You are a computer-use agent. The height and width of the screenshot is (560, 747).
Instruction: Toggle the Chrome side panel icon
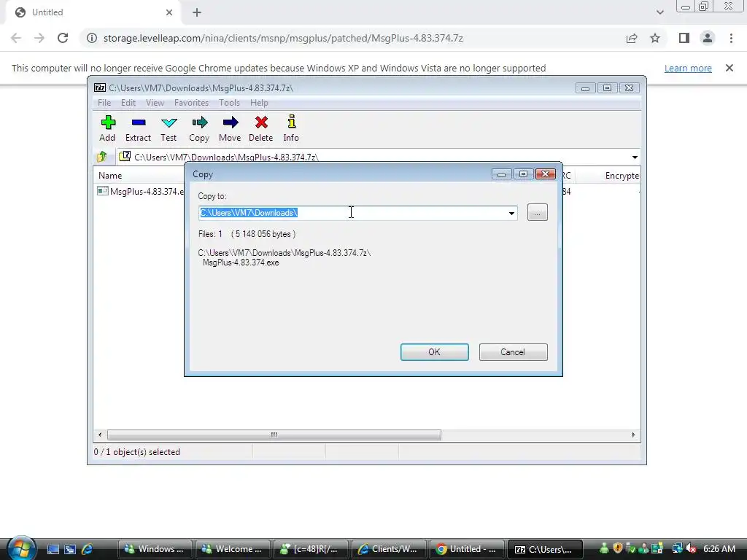(684, 38)
